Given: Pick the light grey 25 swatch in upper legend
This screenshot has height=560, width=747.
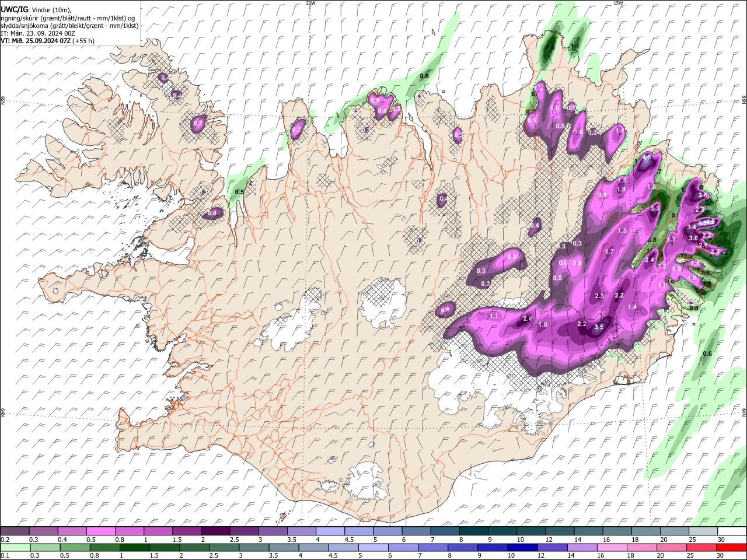Looking at the screenshot, I should (703, 531).
